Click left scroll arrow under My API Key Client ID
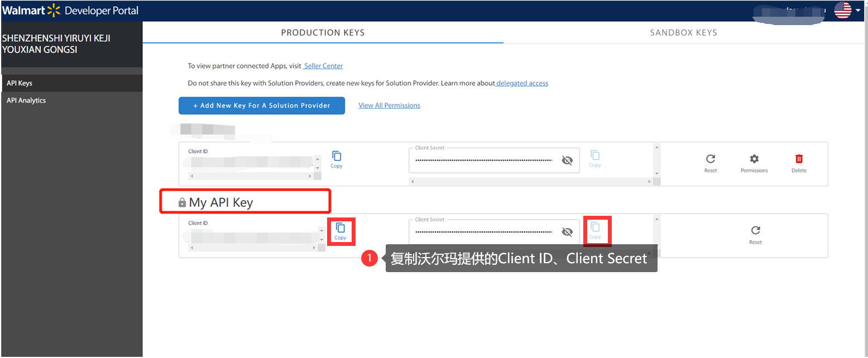 click(x=192, y=248)
